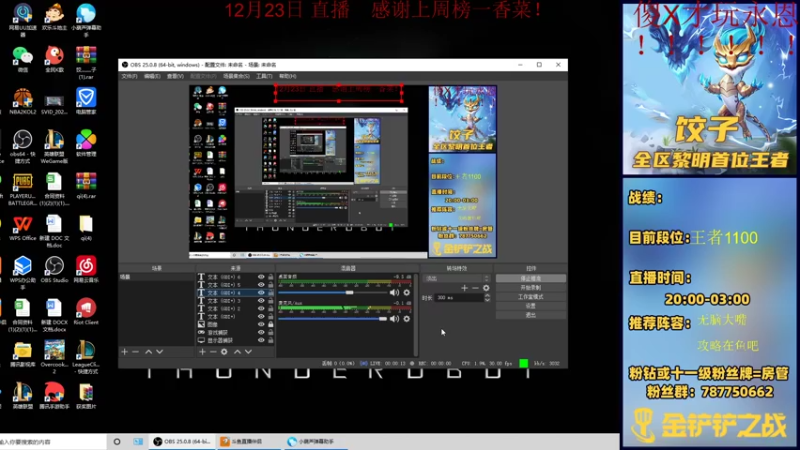The height and width of the screenshot is (450, 800).
Task: Open 设置 settings button in controls
Action: coord(531,306)
